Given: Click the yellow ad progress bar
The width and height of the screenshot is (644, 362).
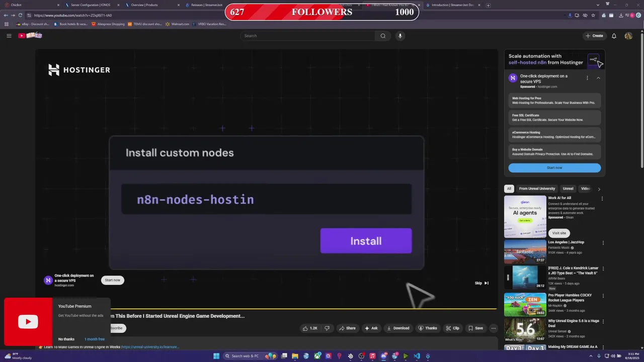Looking at the screenshot, I should coord(303,309).
